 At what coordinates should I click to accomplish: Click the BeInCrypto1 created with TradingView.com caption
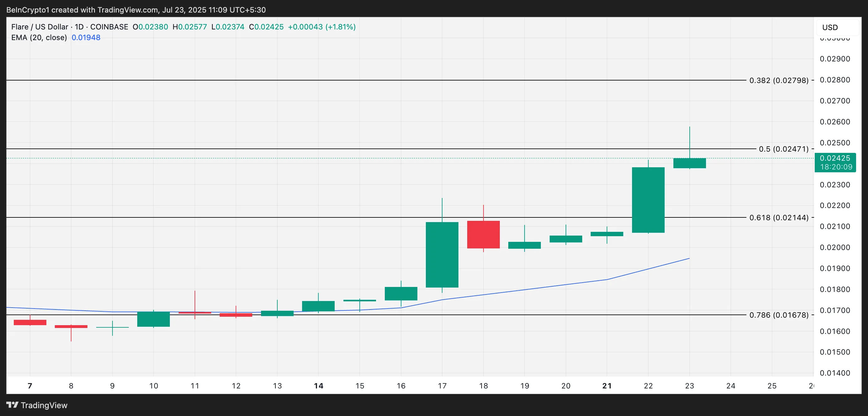tap(136, 10)
